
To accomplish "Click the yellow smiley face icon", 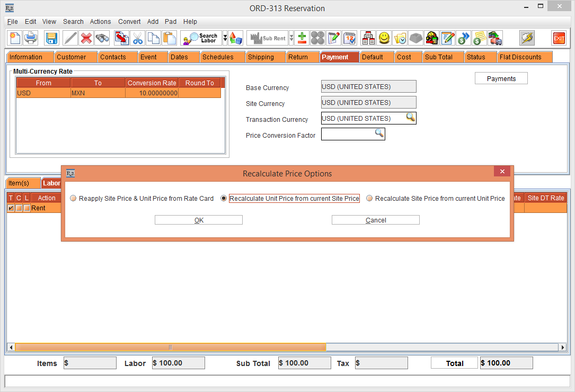I will click(384, 38).
